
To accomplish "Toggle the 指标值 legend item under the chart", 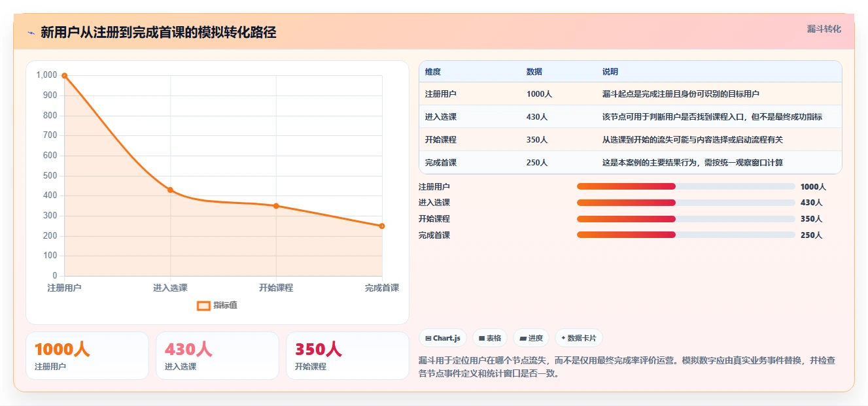I will click(217, 305).
